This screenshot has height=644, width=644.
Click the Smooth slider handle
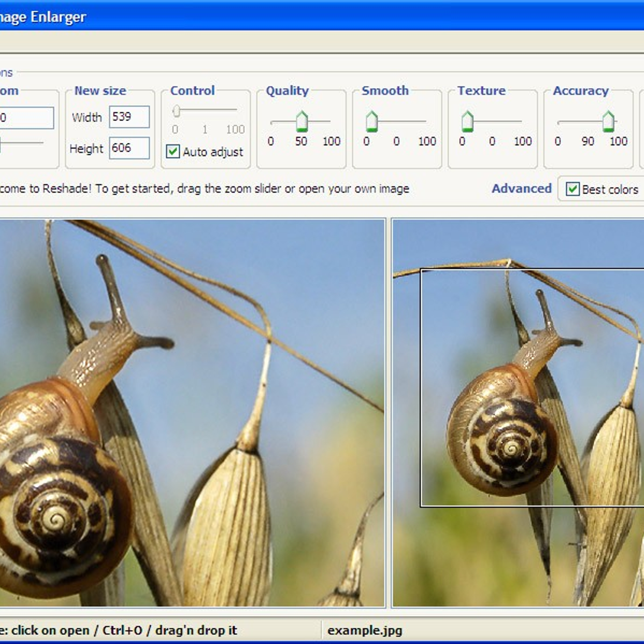click(x=371, y=121)
